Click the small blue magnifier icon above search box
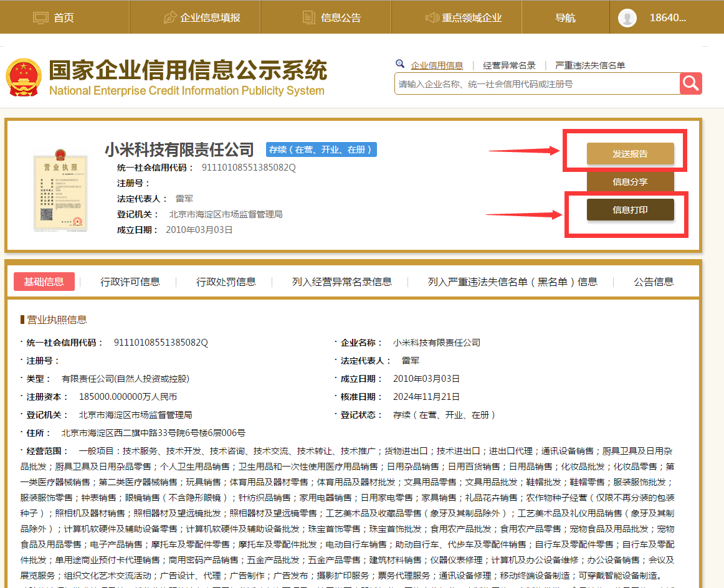 tap(400, 64)
